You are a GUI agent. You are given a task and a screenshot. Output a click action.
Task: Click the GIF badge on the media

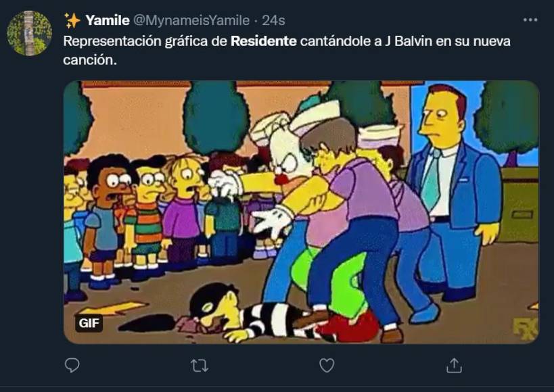click(x=89, y=323)
